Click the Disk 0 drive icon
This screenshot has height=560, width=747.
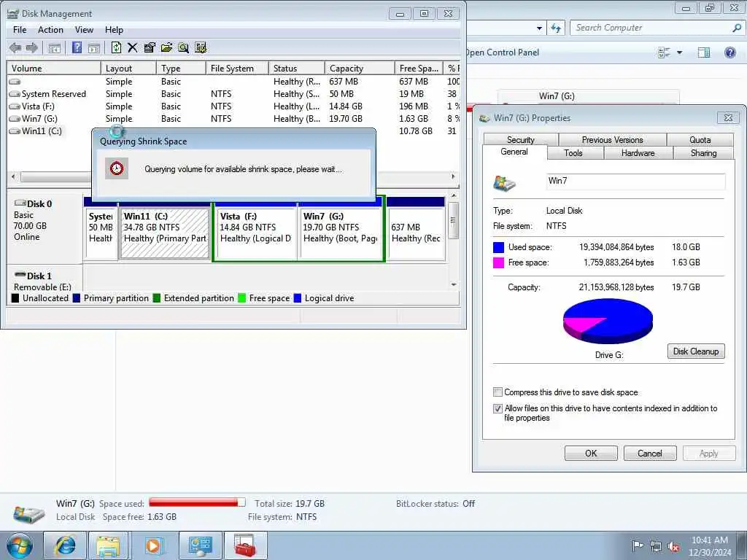tap(20, 203)
